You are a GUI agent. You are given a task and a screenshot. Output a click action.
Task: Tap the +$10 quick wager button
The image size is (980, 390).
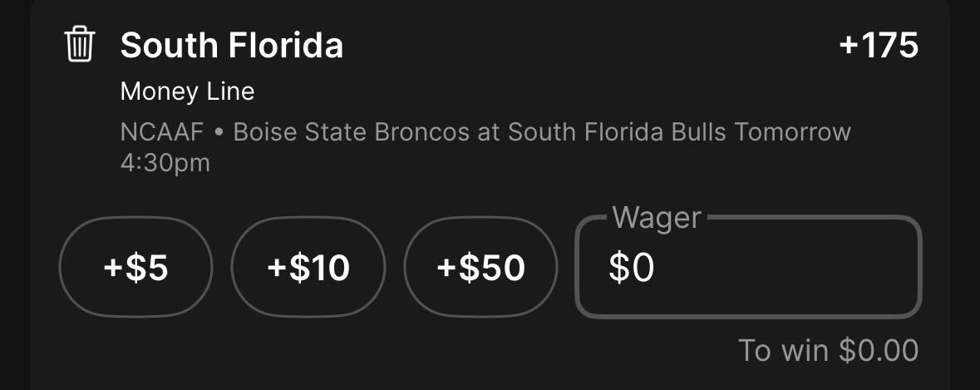pyautogui.click(x=308, y=267)
